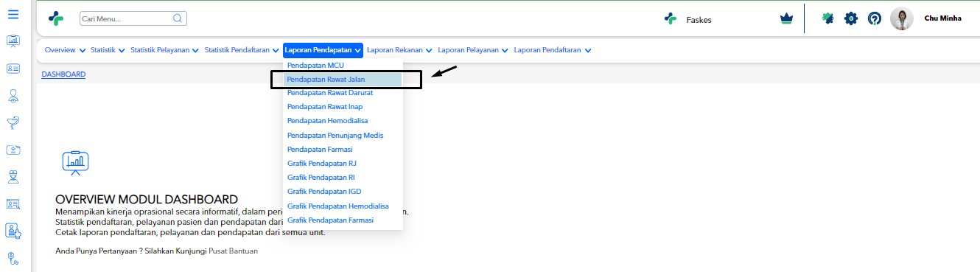Expand the Overview dropdown menu
This screenshot has height=272, width=980.
(x=65, y=50)
